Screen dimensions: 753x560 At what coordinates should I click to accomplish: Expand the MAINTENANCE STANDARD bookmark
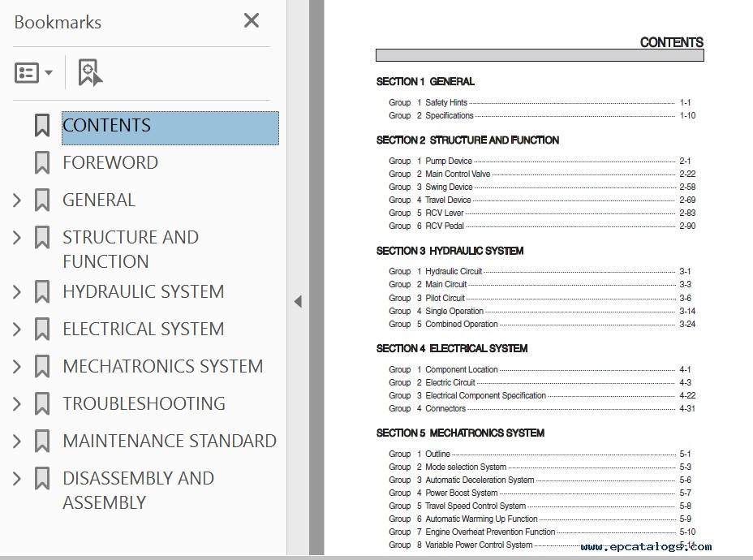click(x=17, y=442)
